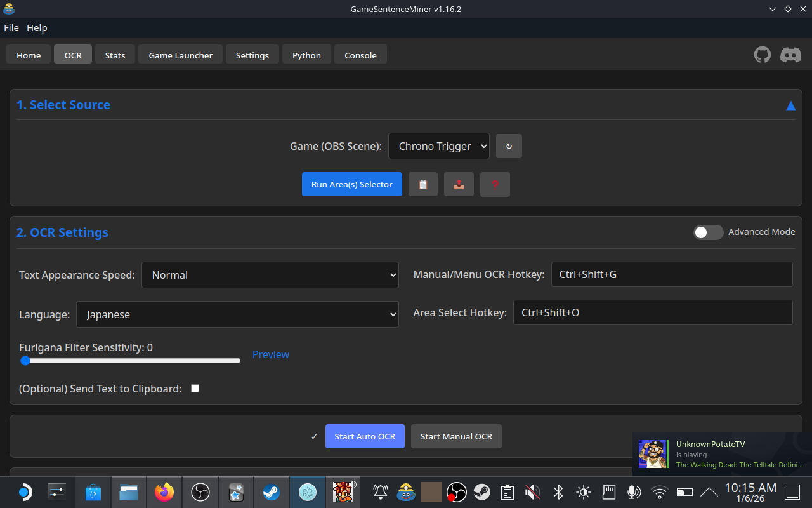This screenshot has height=508, width=812.
Task: Switch to the Console tab
Action: coord(360,55)
